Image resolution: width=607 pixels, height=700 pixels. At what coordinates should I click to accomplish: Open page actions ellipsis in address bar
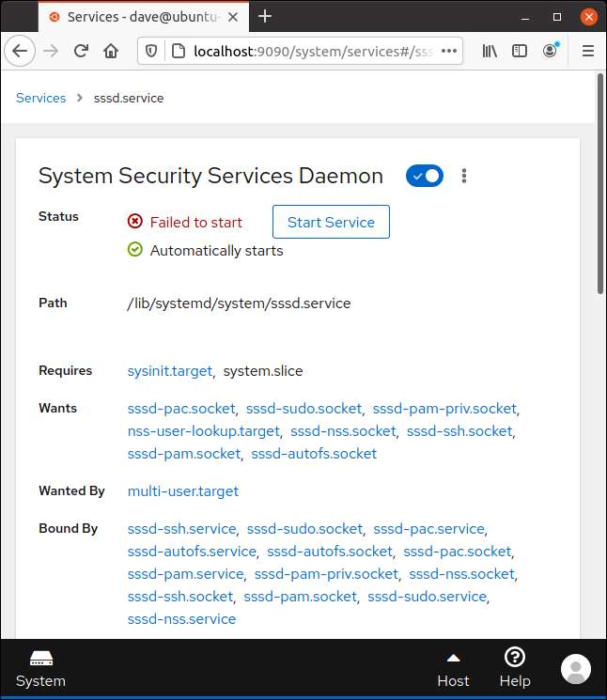click(449, 52)
